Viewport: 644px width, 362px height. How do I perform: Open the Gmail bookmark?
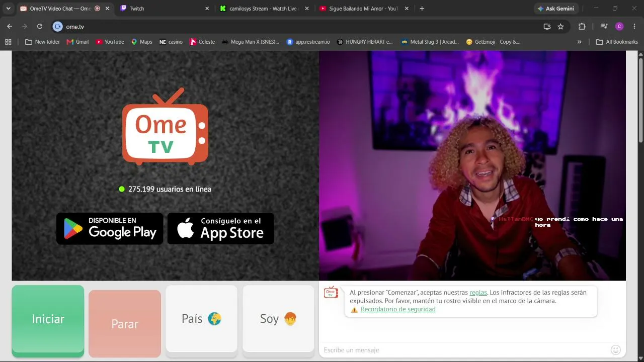[77, 42]
